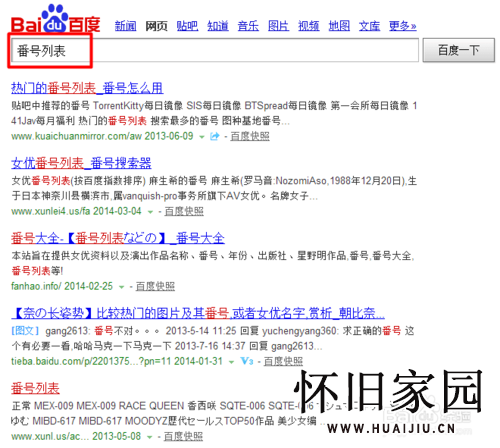Open 百度快照 snapshot for xunlei4.us result
The image size is (500, 448).
coord(184,211)
